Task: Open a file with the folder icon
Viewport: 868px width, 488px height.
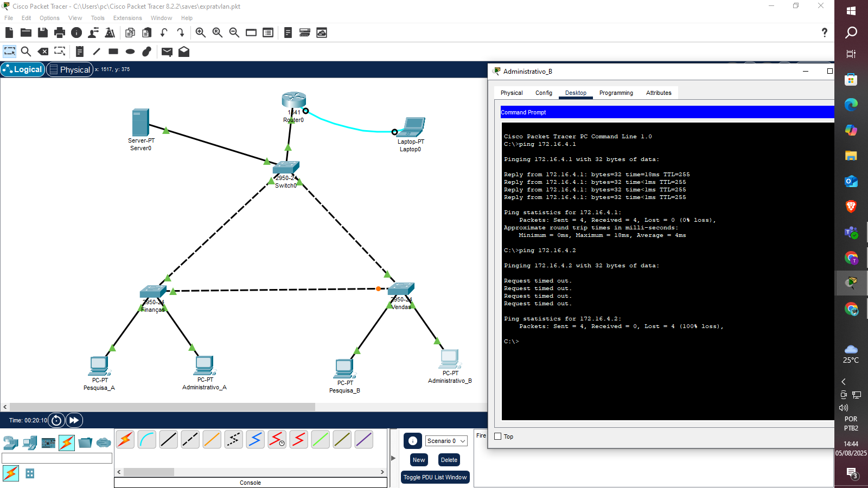Action: coord(25,33)
